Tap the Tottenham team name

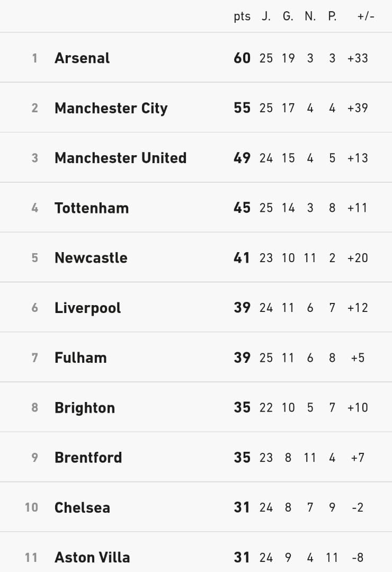click(92, 208)
